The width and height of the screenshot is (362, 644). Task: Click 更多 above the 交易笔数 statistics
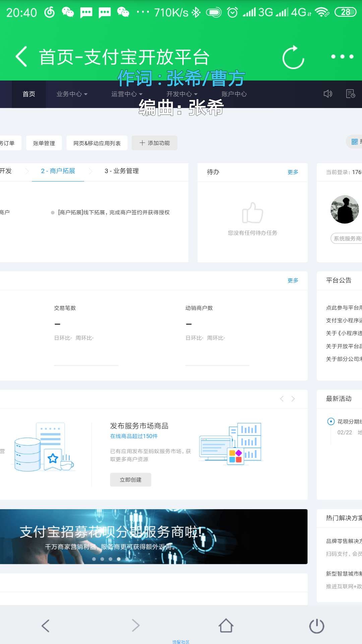tap(293, 280)
